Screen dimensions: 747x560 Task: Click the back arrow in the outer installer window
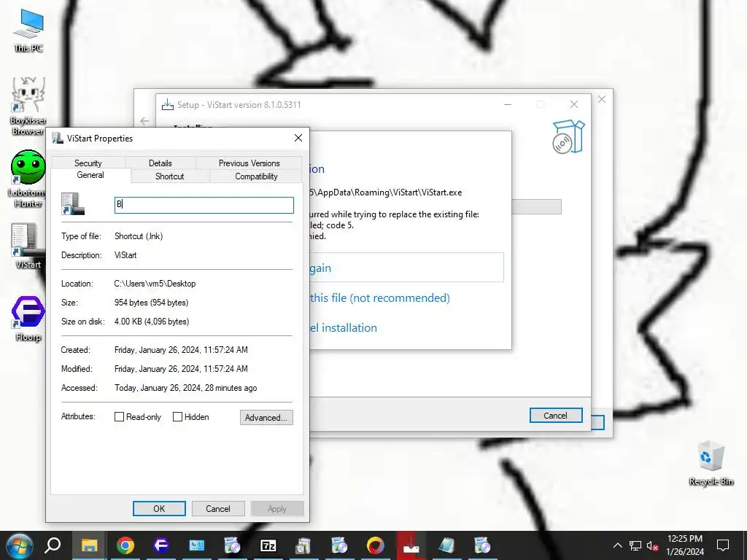tap(144, 121)
